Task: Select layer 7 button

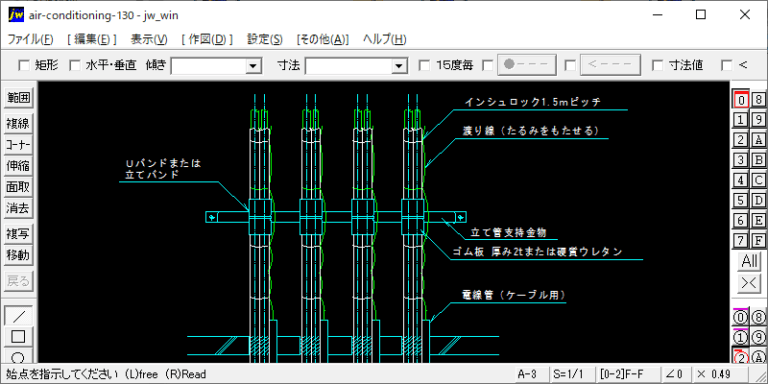Action: pos(741,240)
